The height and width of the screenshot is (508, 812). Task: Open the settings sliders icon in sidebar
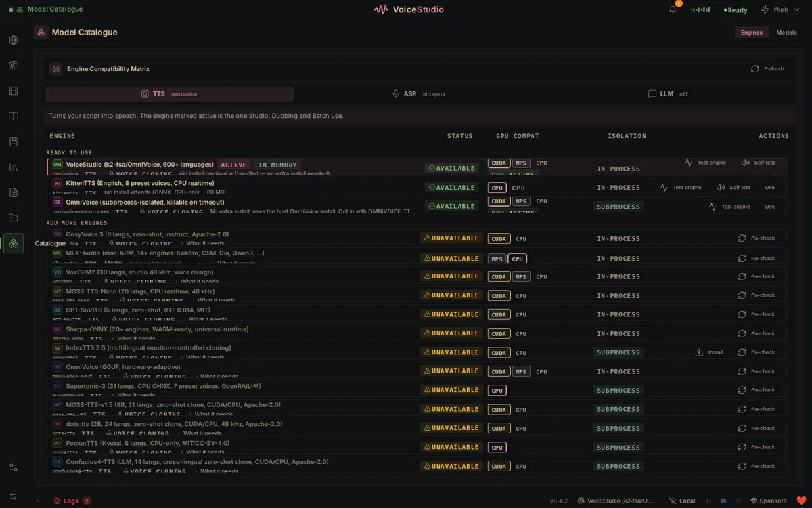(x=14, y=467)
